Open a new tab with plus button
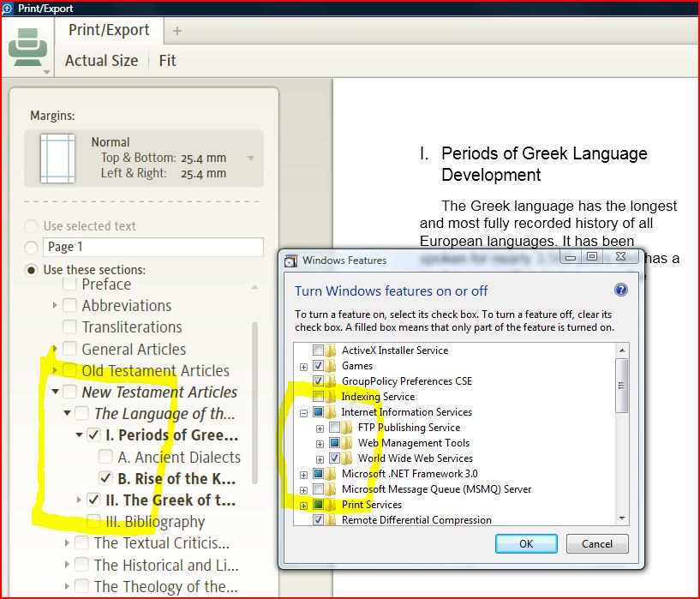 pyautogui.click(x=177, y=31)
